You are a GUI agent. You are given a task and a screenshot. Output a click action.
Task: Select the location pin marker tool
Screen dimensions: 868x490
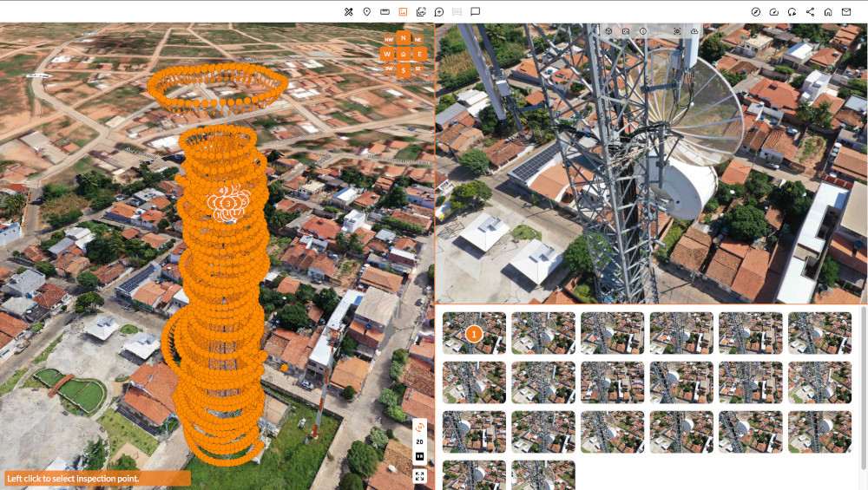click(x=366, y=11)
